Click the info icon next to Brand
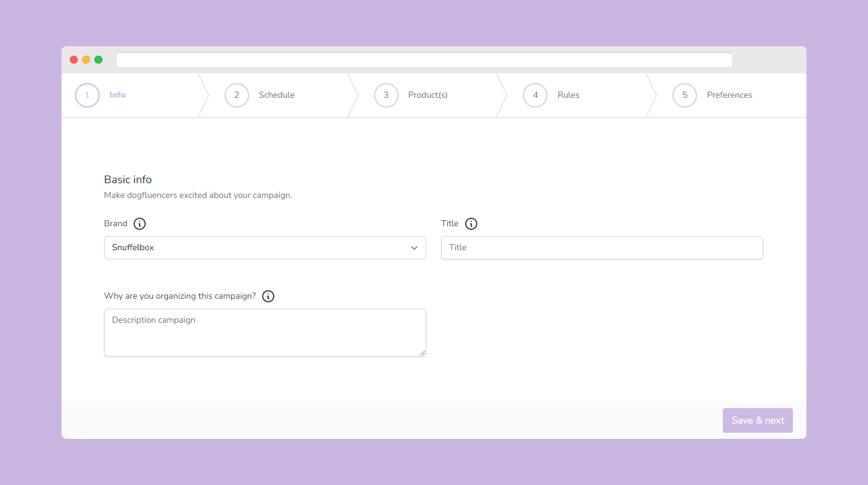 click(x=140, y=224)
